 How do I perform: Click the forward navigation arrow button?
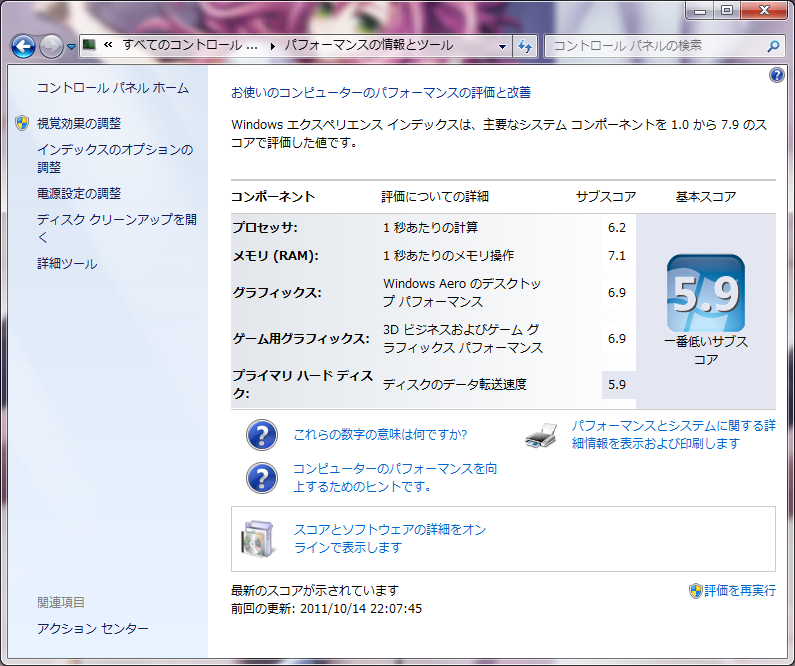click(x=51, y=46)
